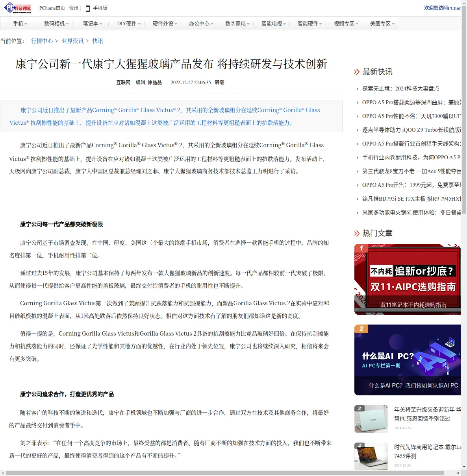
Task: Go to 业界资讯 breadcrumb
Action: [x=73, y=41]
